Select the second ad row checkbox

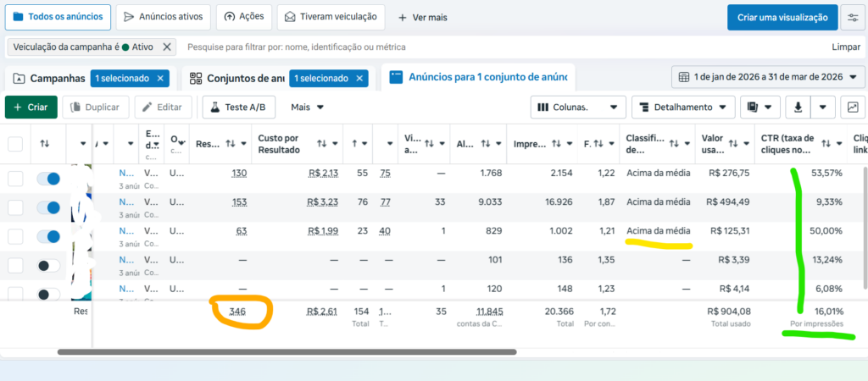coord(15,207)
